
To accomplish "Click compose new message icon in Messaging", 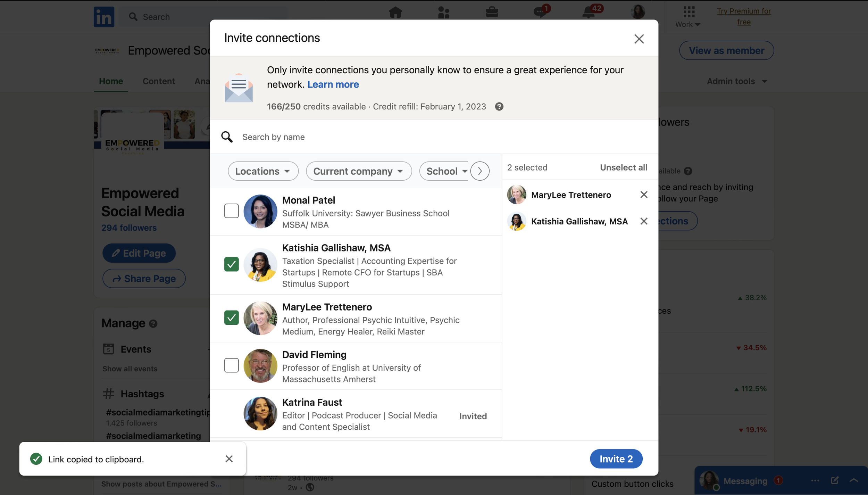I will [835, 480].
